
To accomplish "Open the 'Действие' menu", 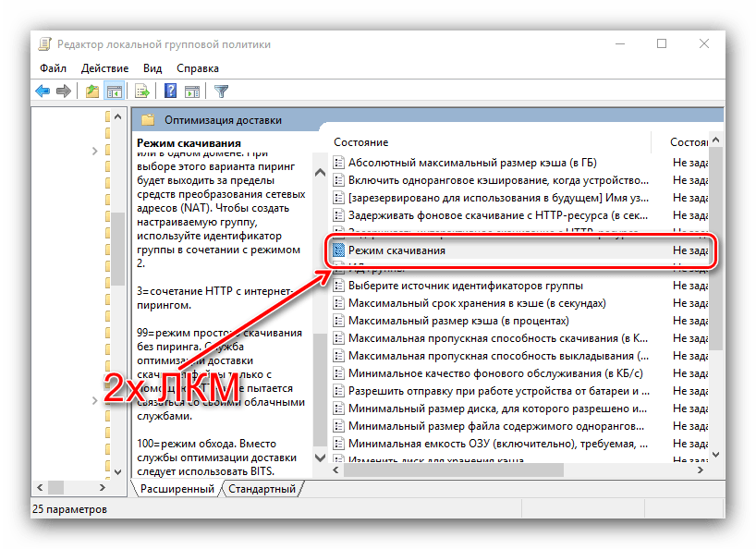I will (x=104, y=67).
